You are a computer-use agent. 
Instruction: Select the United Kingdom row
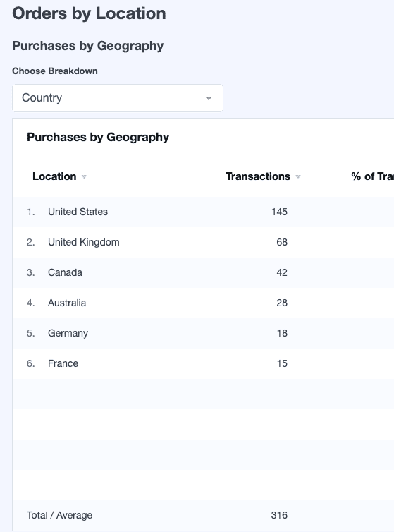204,242
